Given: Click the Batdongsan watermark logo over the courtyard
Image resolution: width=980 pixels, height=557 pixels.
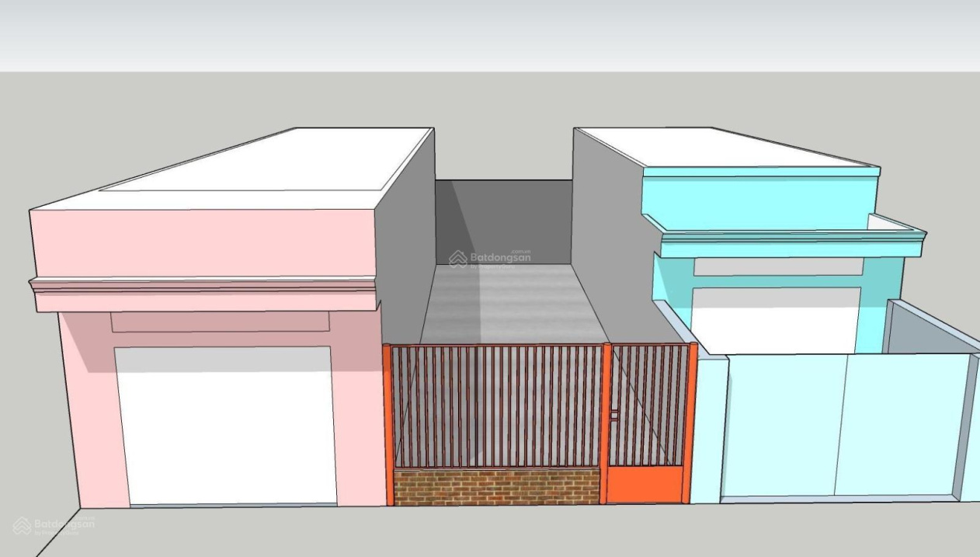Looking at the screenshot, I should pos(489,259).
